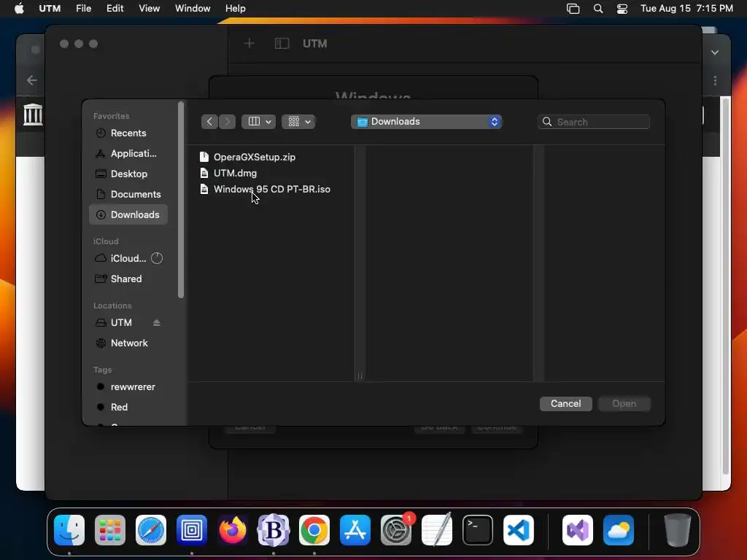Open Visual Studio Code from Dock
This screenshot has width=747, height=560.
click(519, 530)
